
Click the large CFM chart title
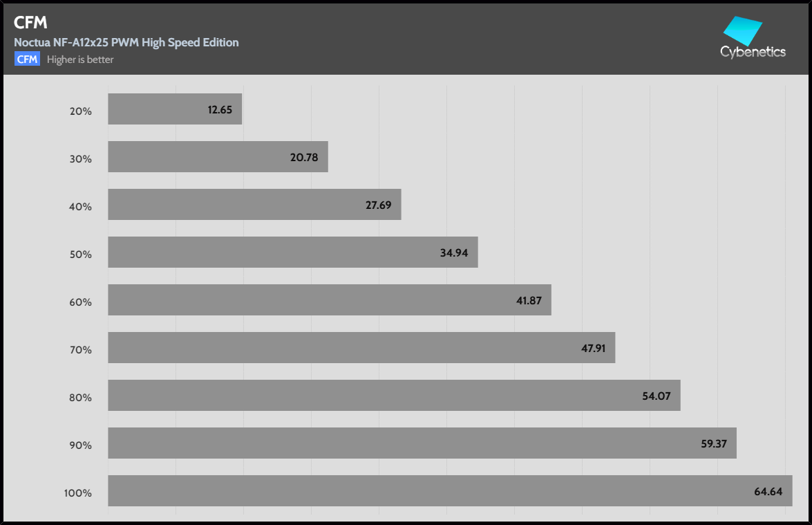(x=30, y=22)
